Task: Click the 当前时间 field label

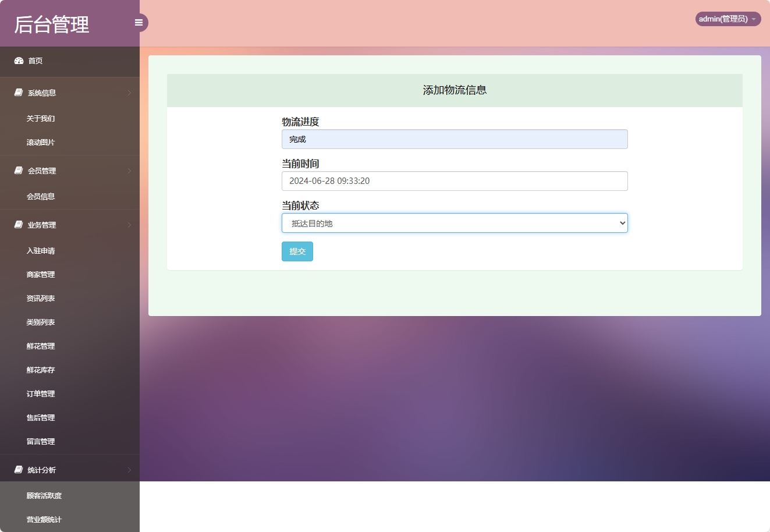Action: pyautogui.click(x=300, y=164)
